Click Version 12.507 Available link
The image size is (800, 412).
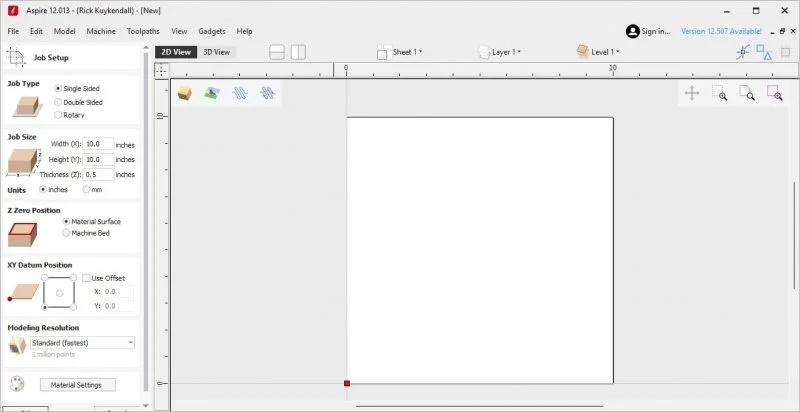point(721,31)
